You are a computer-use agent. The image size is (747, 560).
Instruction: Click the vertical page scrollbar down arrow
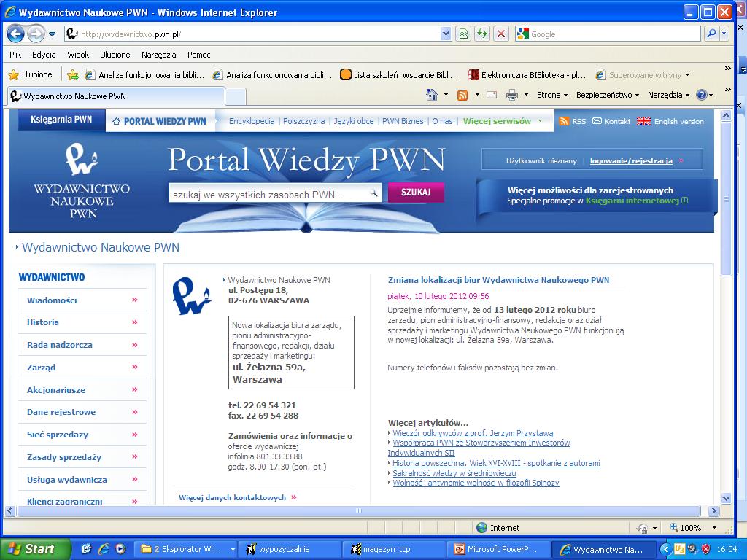tap(726, 499)
